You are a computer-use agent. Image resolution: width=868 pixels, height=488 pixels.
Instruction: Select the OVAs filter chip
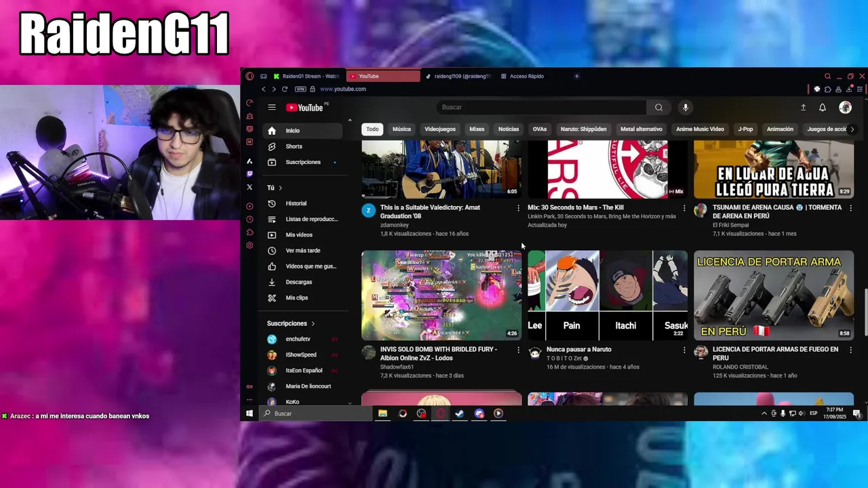click(540, 129)
